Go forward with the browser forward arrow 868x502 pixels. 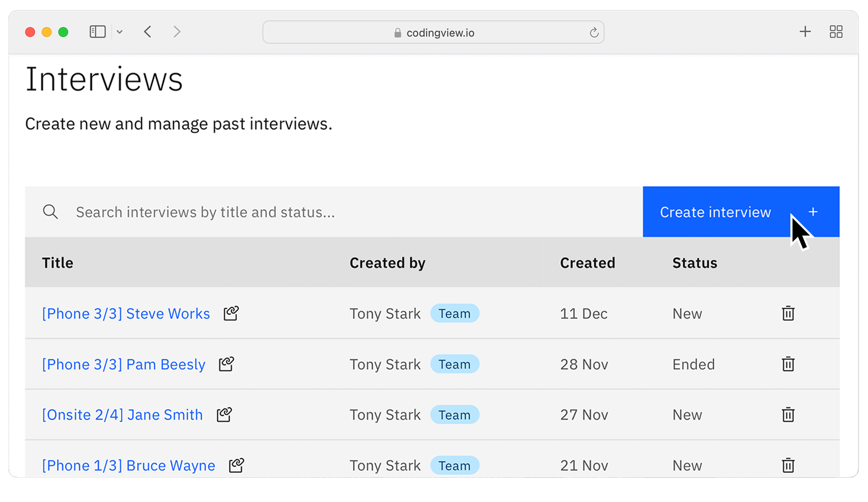coord(177,32)
